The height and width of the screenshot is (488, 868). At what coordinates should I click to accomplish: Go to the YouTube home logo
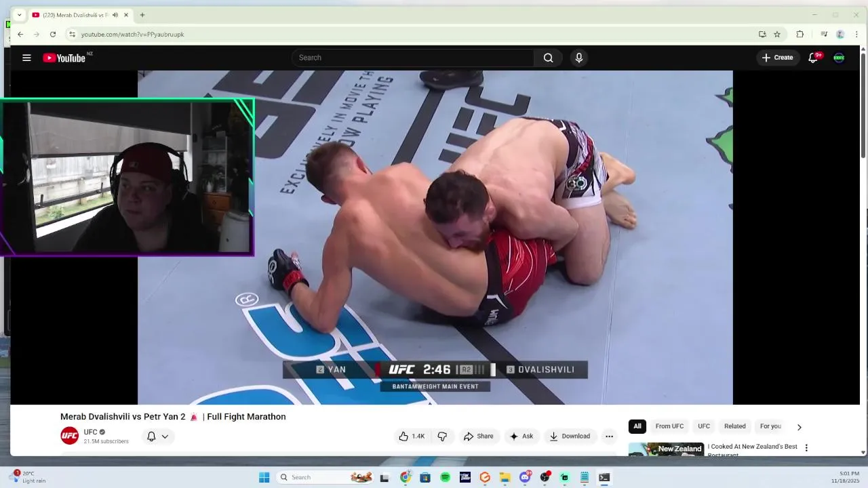[x=64, y=58]
